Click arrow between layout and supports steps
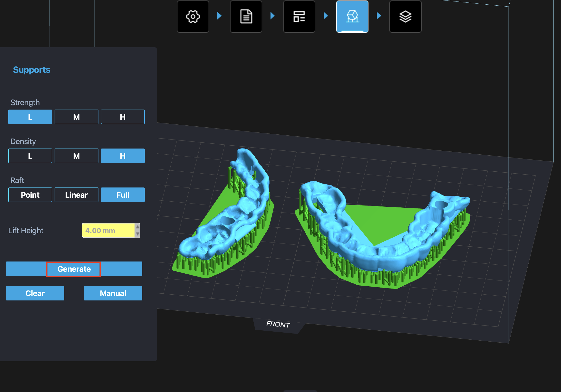This screenshot has width=561, height=392. pos(325,16)
